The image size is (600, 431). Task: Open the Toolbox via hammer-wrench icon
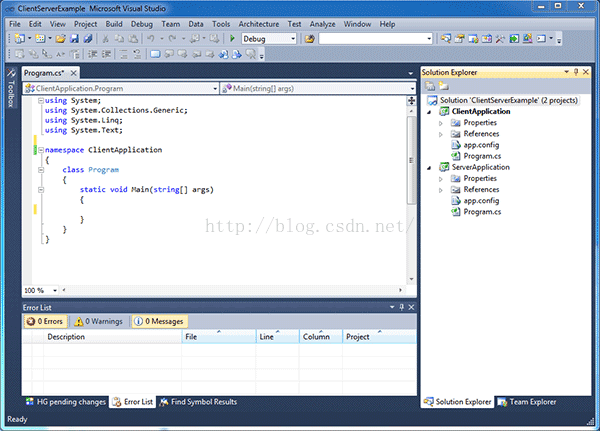[500, 39]
